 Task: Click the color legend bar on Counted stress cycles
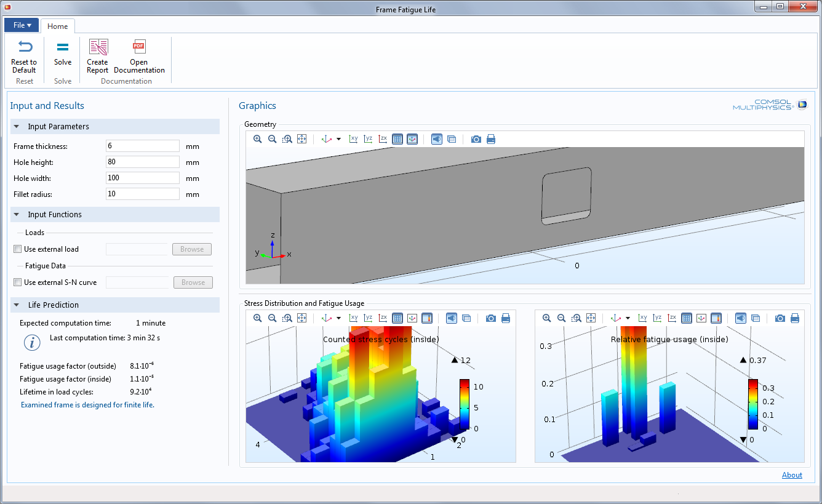[x=465, y=404]
